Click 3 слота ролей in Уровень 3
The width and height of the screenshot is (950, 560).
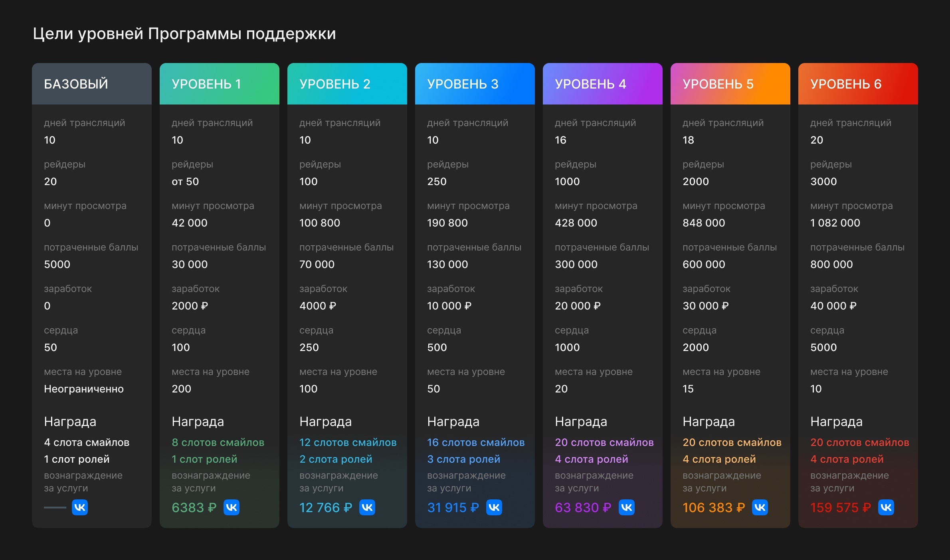click(463, 459)
